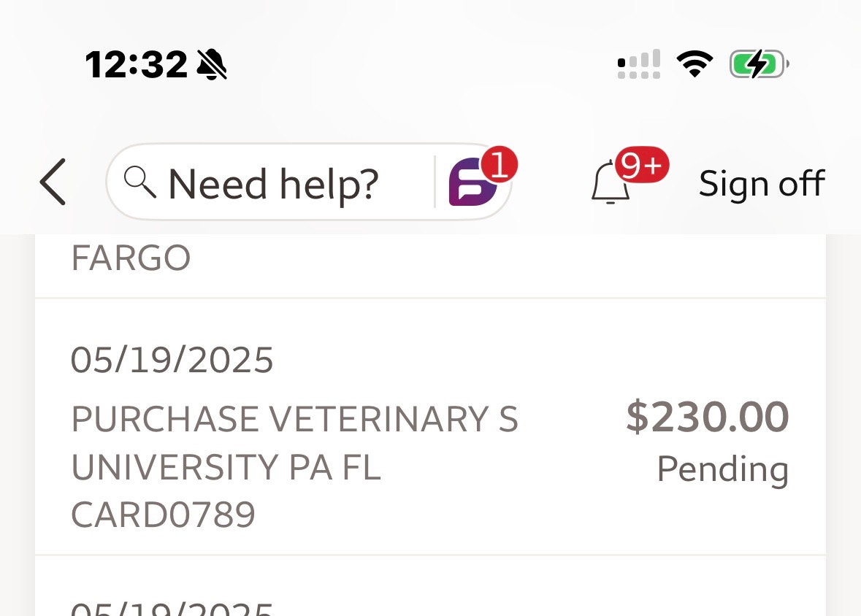
Task: Tap the charging battery icon
Action: (x=758, y=64)
